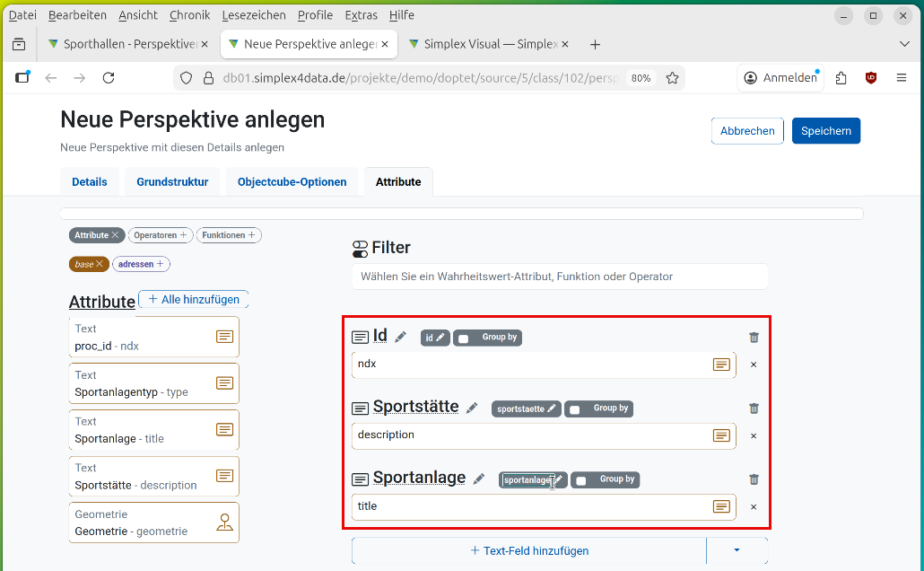Click the Geometrie attribute map marker icon
This screenshot has width=924, height=571.
224,523
